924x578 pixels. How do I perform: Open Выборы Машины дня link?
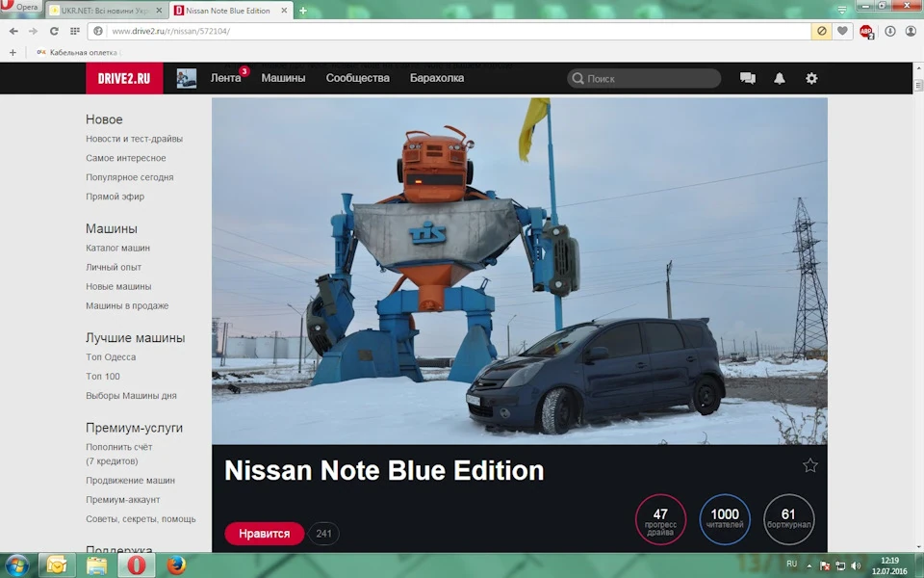click(x=132, y=396)
